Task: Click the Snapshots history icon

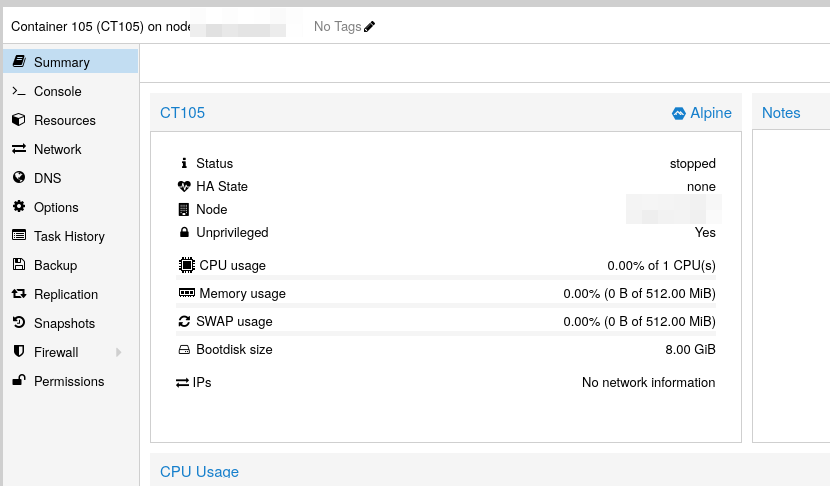Action: (x=18, y=323)
